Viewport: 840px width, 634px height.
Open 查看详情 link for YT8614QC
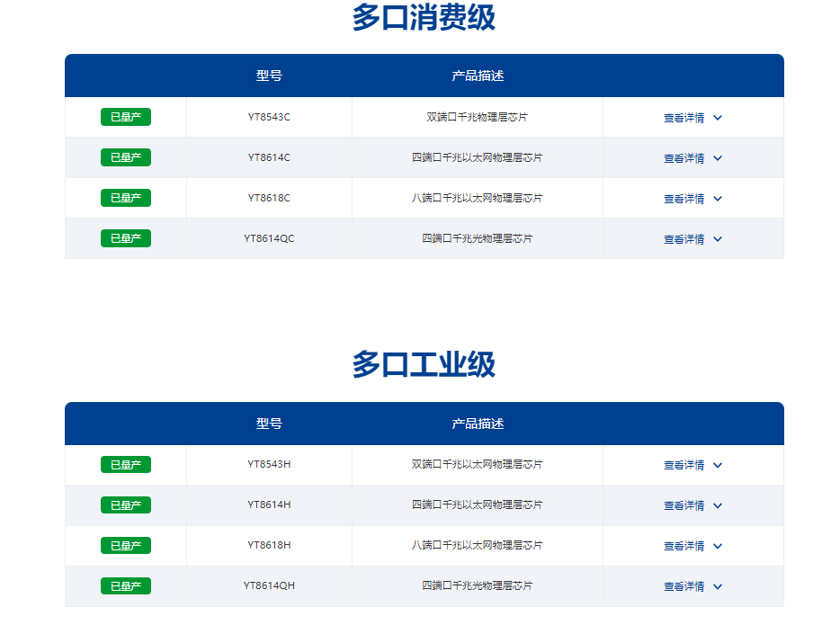pyautogui.click(x=684, y=239)
